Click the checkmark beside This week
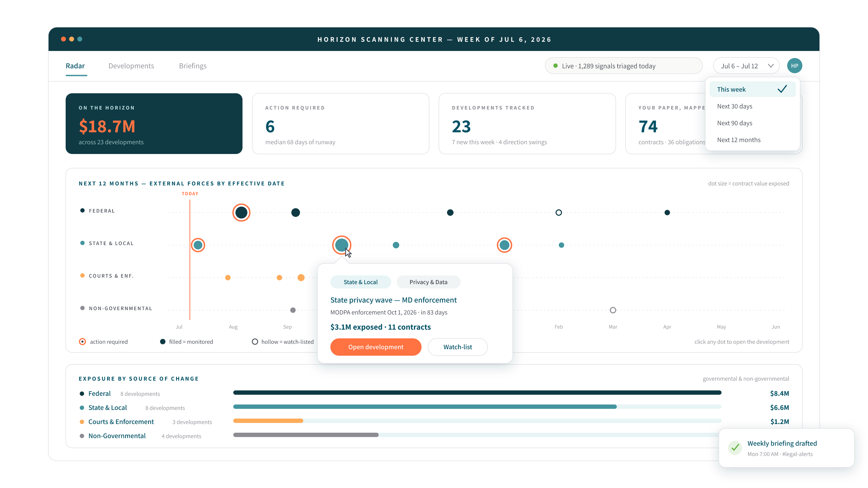The height and width of the screenshot is (488, 868). coord(782,89)
